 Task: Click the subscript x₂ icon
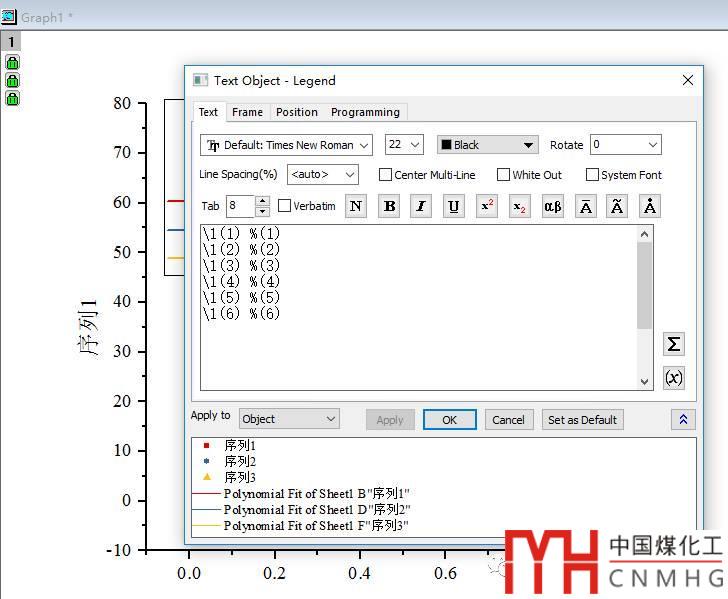point(519,207)
